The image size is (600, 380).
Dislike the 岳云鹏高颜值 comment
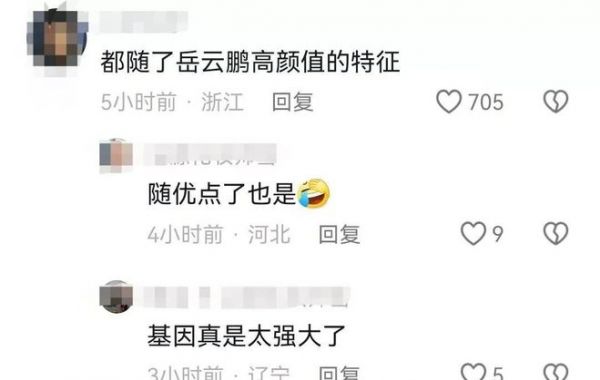click(x=556, y=101)
